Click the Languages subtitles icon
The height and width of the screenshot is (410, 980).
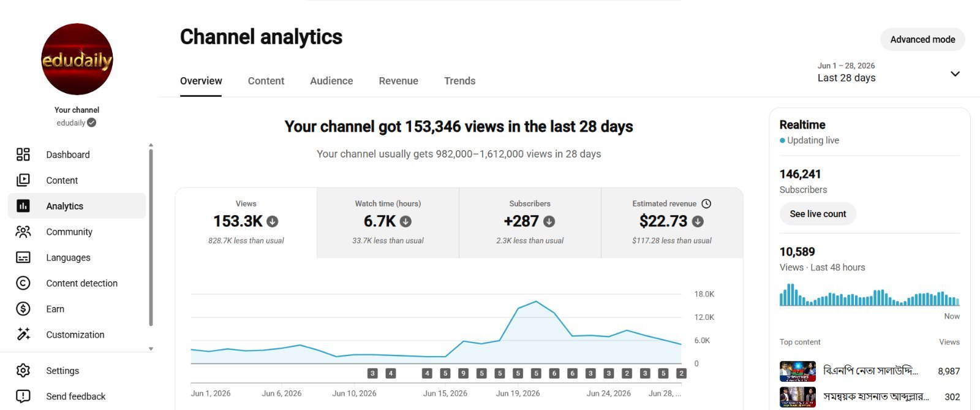pyautogui.click(x=23, y=257)
